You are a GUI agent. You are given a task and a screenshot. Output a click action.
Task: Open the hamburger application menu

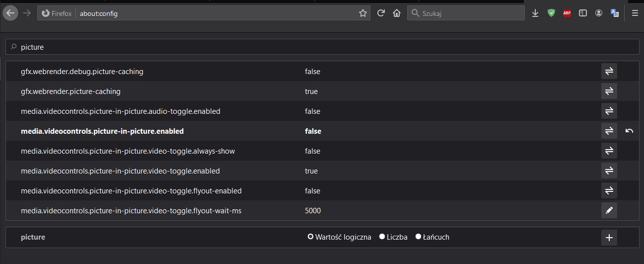tap(635, 13)
